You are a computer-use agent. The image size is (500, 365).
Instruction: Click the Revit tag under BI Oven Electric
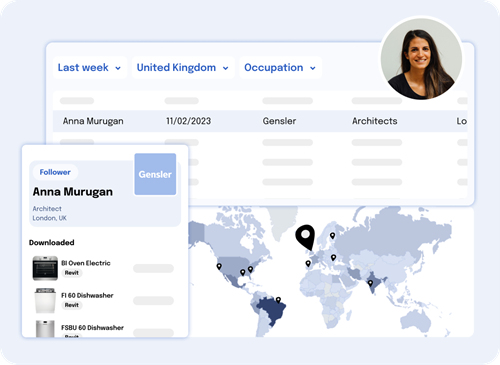[x=72, y=273]
